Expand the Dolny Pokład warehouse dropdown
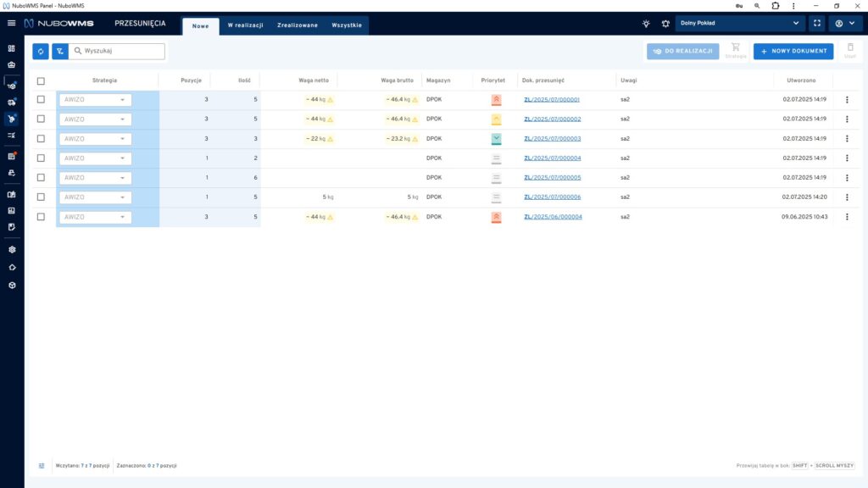This screenshot has height=488, width=868. pos(738,24)
